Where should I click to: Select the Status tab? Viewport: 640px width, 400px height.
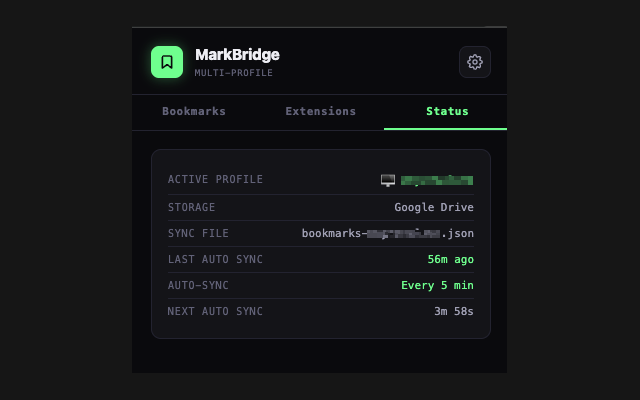446,111
